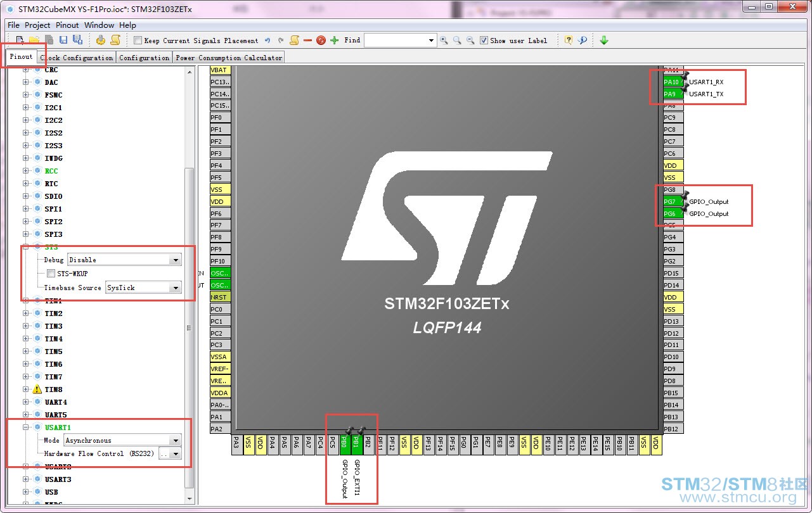Switch to the Clock Configuration tab
This screenshot has width=812, height=513.
pos(76,58)
